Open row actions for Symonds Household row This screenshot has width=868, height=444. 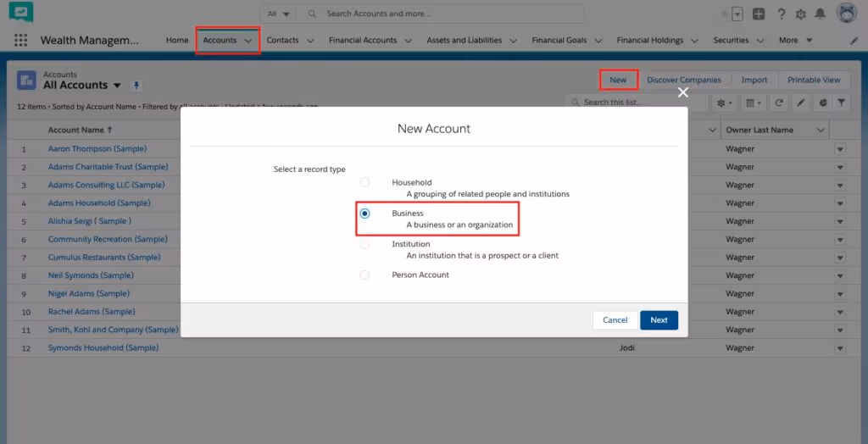(x=840, y=348)
